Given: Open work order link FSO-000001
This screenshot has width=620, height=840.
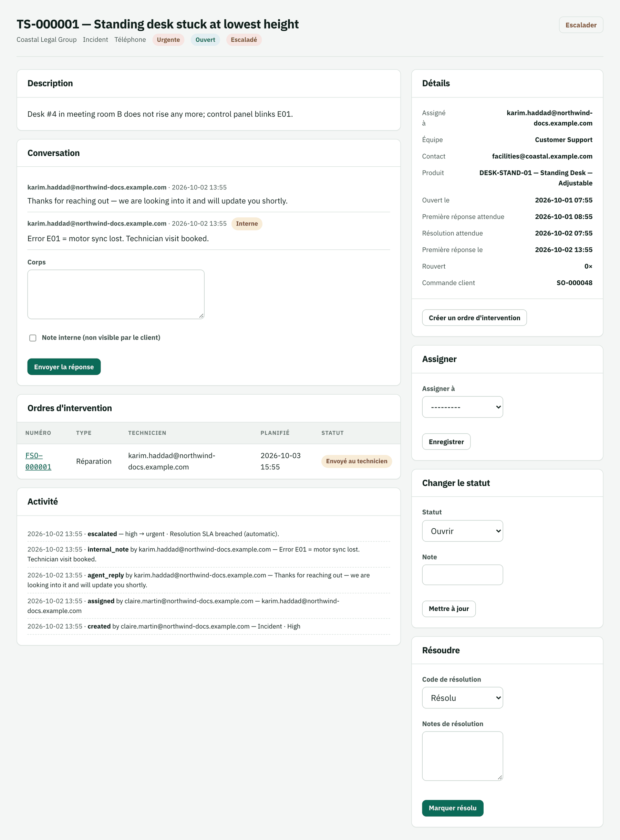Looking at the screenshot, I should click(x=38, y=461).
